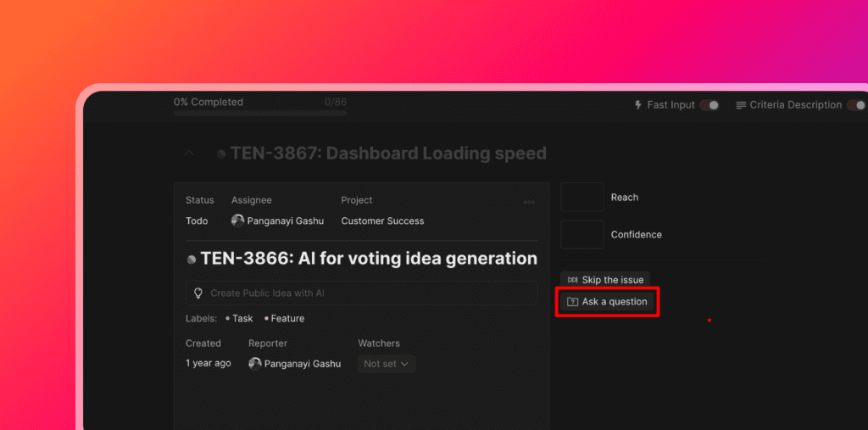Viewport: 868px width, 430px height.
Task: Click the lightbulb icon in the idea field
Action: 198,293
